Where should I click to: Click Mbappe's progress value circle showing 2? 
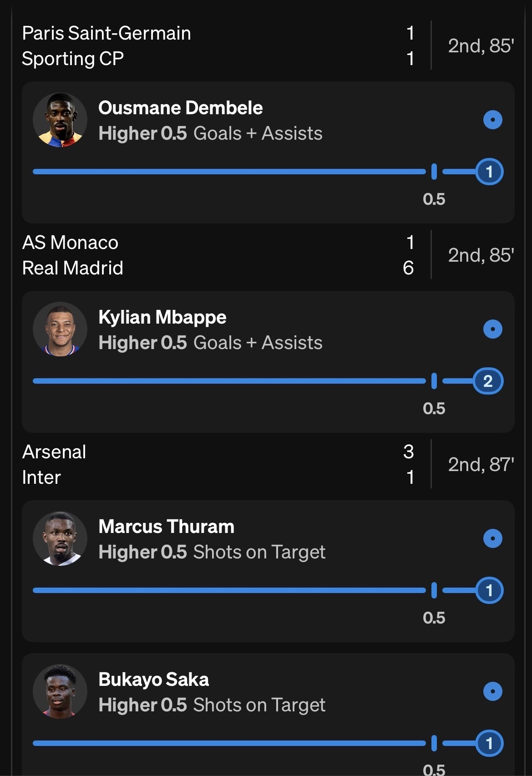coord(488,381)
